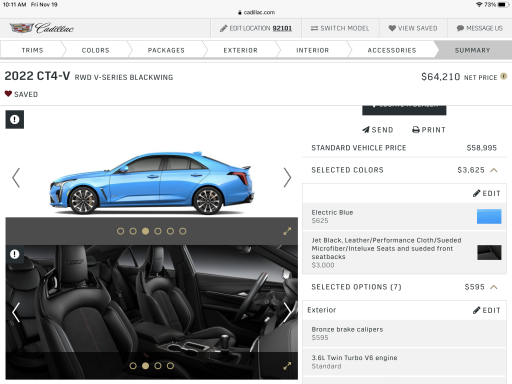Show previous exterior car view arrow

click(x=16, y=177)
